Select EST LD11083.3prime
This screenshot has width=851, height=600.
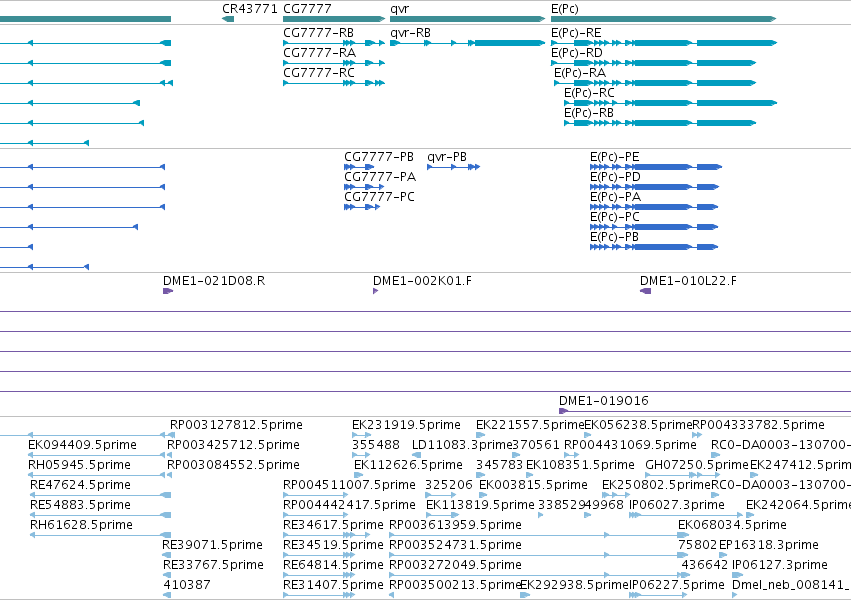point(462,445)
